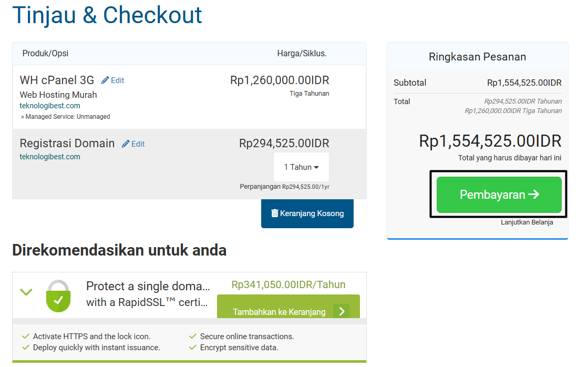Click the Ringkasan Pesanan heading
This screenshot has width=588, height=367.
477,57
